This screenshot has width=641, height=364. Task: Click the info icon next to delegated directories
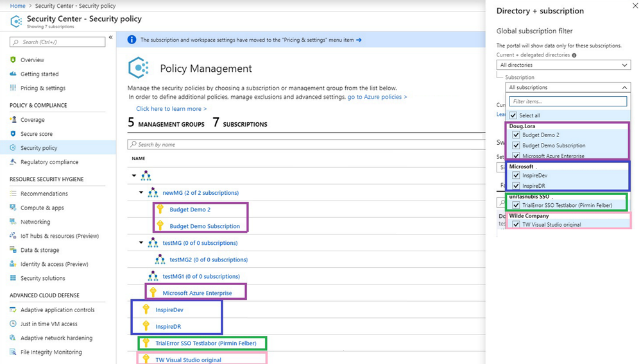tap(574, 55)
